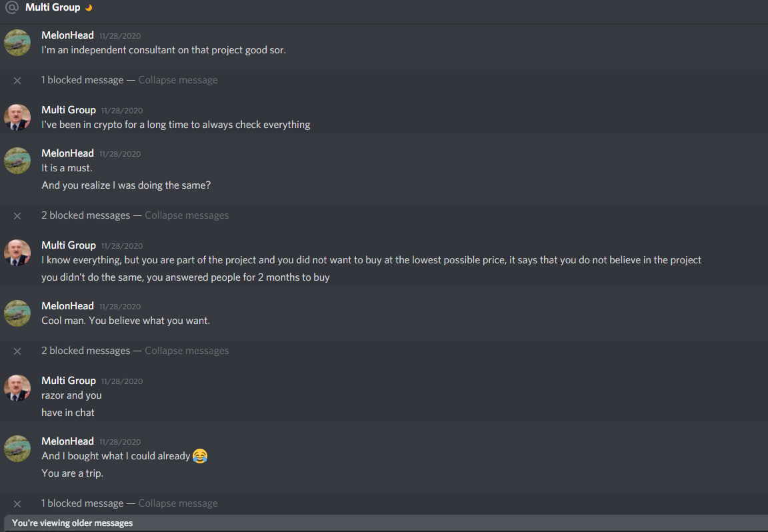
Task: Collapse blocked messages below "Cool man" reply
Action: click(x=187, y=351)
